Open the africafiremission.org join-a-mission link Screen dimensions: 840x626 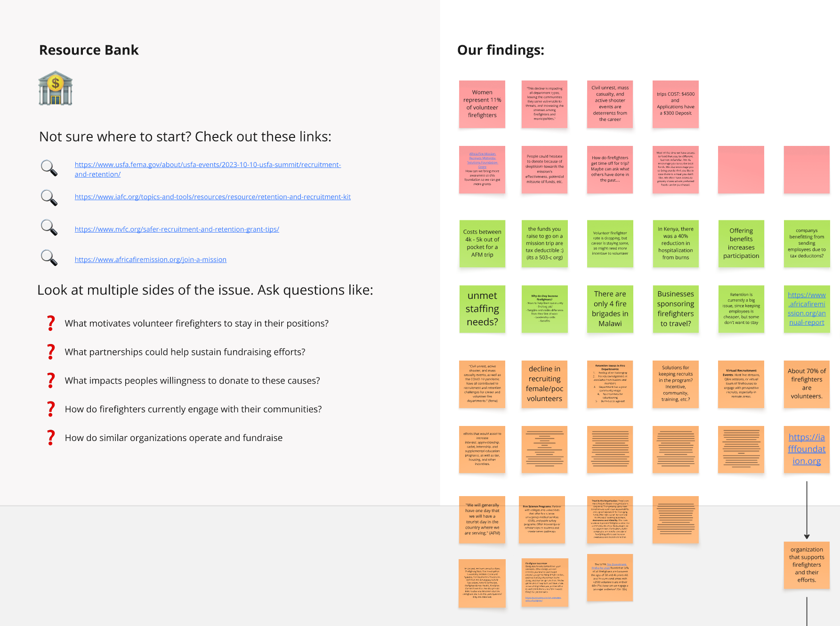click(151, 259)
